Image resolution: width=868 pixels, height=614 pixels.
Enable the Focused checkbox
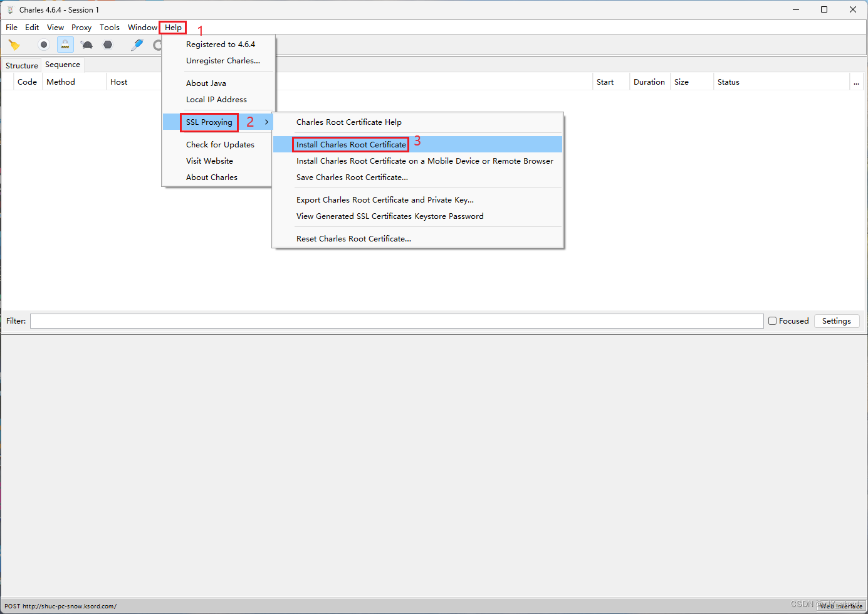coord(773,321)
